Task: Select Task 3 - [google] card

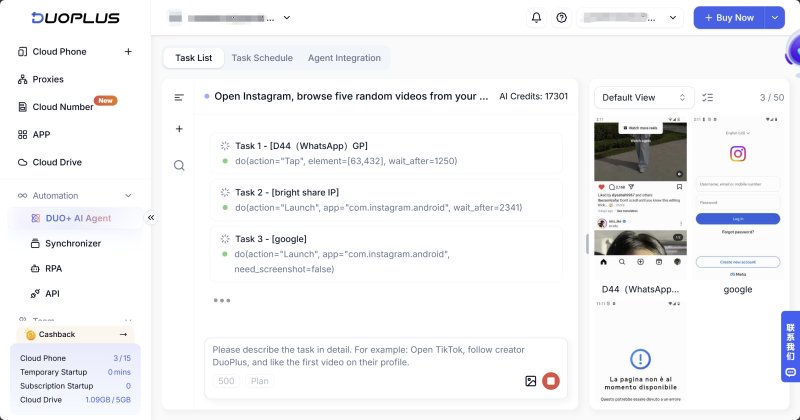Action: click(386, 254)
